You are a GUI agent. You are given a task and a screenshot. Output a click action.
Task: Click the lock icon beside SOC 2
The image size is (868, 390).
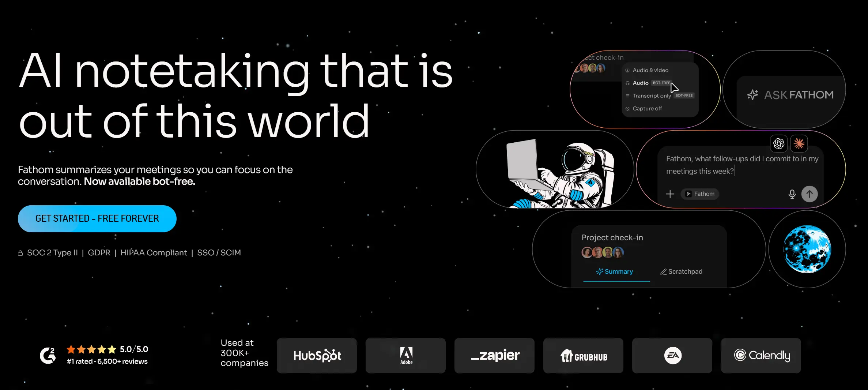pos(20,253)
